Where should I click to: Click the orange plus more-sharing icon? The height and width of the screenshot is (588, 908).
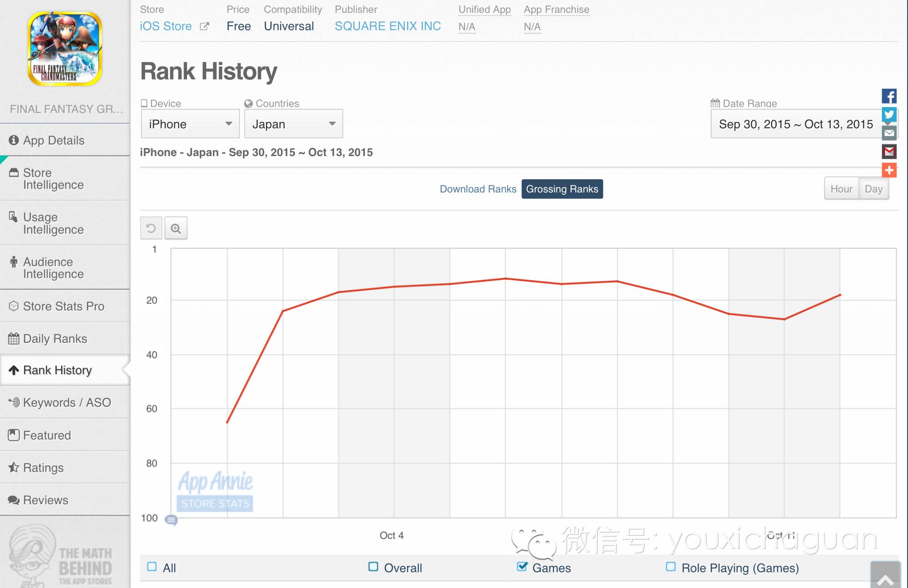889,170
